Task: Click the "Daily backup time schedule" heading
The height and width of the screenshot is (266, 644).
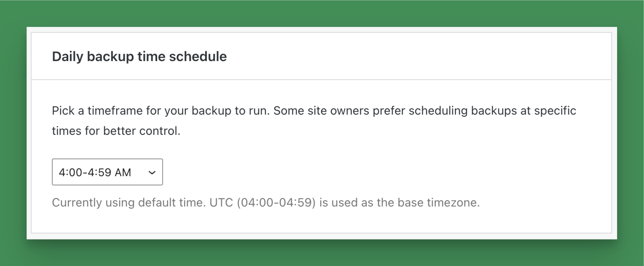Action: pos(139,56)
